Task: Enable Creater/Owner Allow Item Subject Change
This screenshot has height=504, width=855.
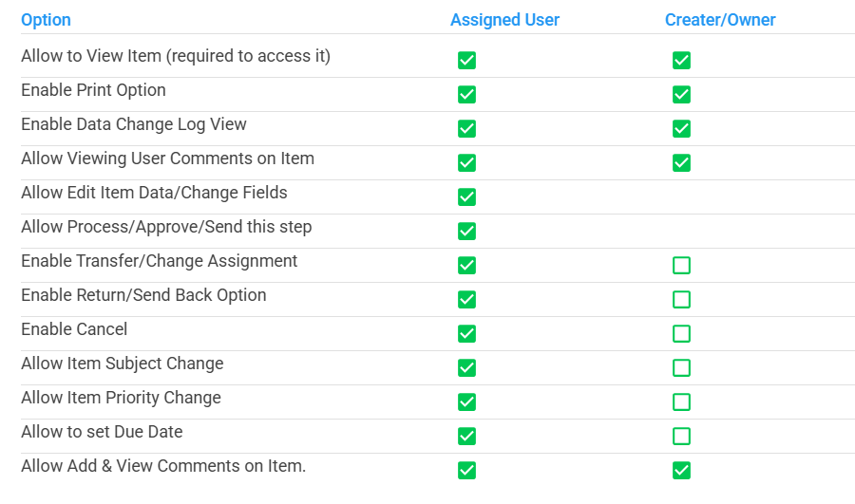Action: pos(681,368)
